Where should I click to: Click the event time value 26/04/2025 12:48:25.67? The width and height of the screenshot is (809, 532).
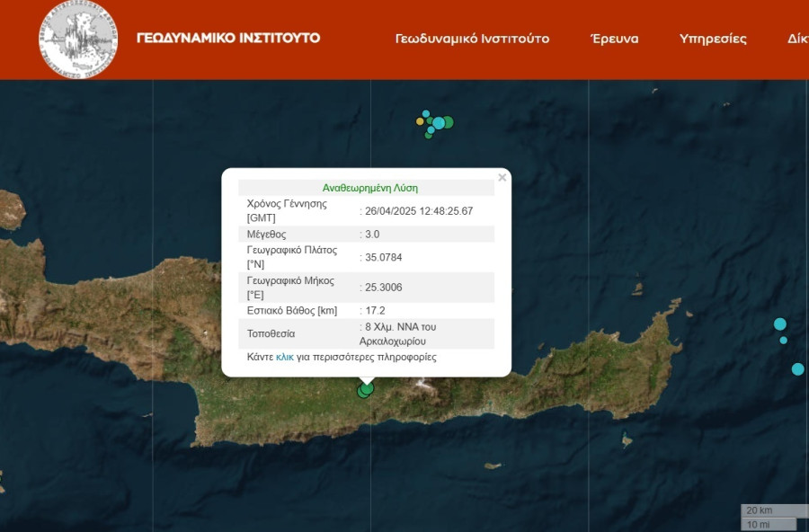click(418, 211)
